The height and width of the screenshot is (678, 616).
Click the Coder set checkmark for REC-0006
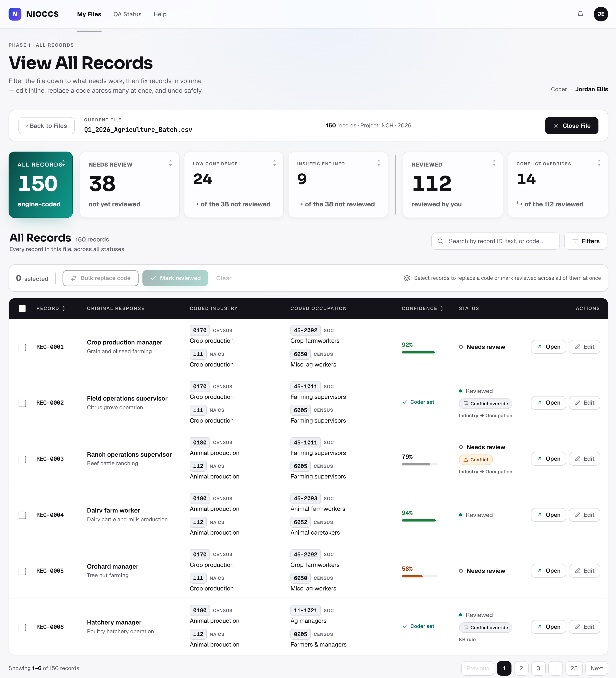[x=405, y=626]
